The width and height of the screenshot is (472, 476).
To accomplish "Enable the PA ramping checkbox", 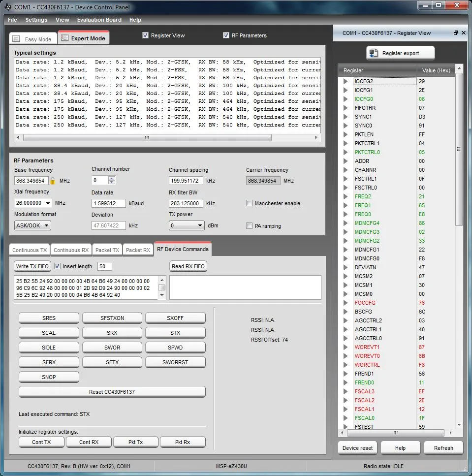I will (249, 225).
